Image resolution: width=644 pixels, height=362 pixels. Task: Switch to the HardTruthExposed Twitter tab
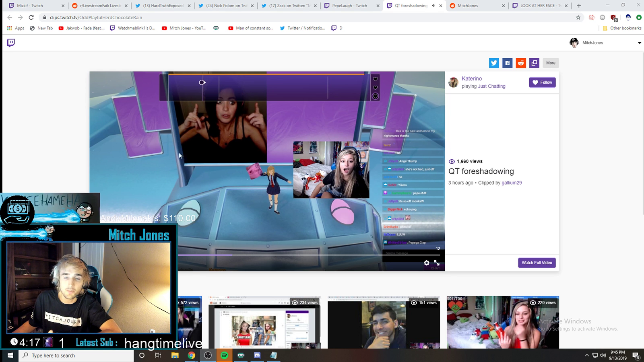point(163,6)
